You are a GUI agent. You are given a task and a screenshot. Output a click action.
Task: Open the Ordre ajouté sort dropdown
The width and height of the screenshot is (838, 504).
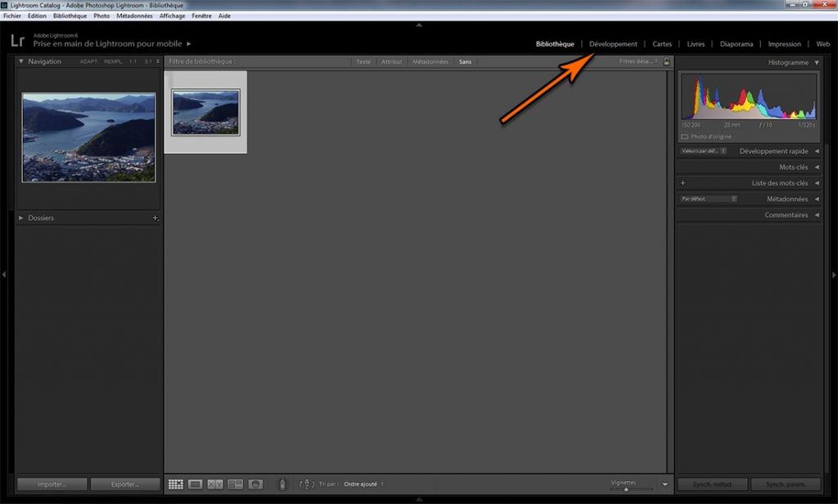(x=364, y=484)
